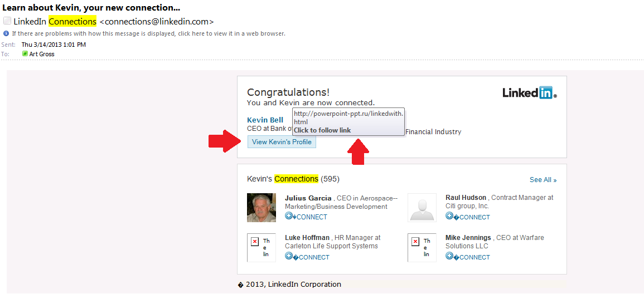Screen dimensions: 644x294
Task: Open the Kevin Bell name link
Action: tap(265, 120)
